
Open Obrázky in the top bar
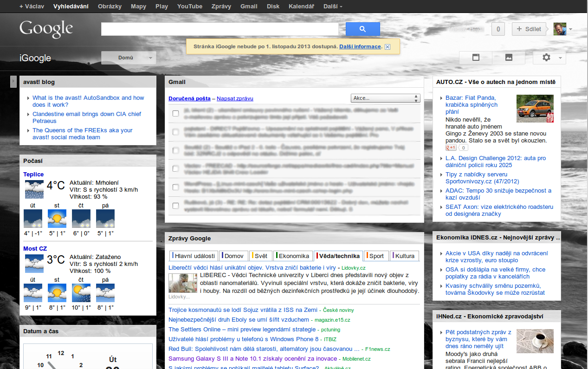point(110,6)
